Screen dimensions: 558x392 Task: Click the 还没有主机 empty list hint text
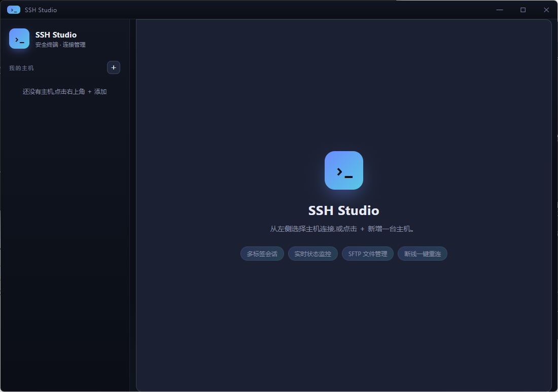click(x=65, y=92)
